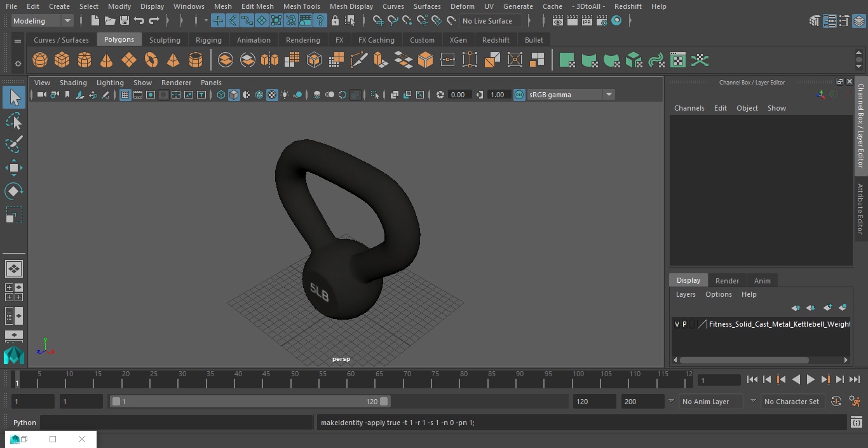Create a polygon sphere from the shelf
868x448 pixels.
(x=40, y=60)
